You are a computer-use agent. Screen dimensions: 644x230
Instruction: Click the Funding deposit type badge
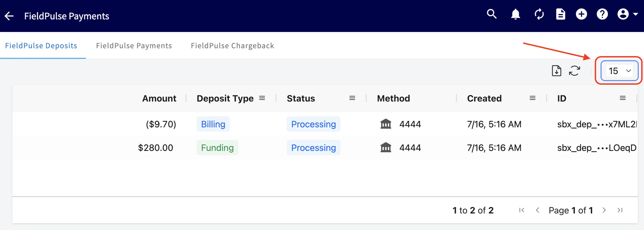[x=217, y=148]
